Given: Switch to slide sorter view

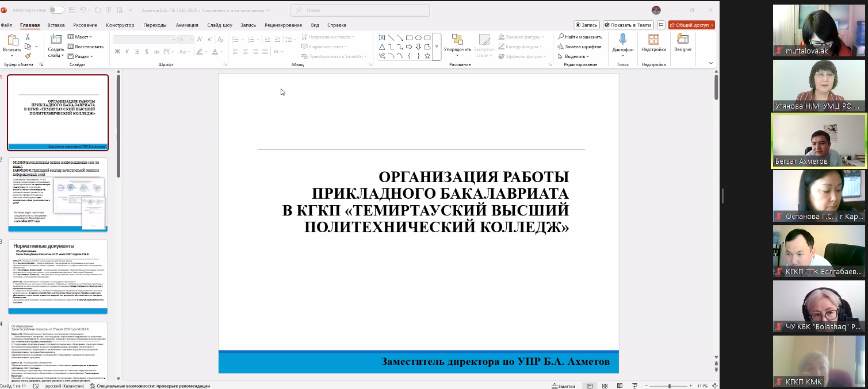Looking at the screenshot, I should 605,386.
